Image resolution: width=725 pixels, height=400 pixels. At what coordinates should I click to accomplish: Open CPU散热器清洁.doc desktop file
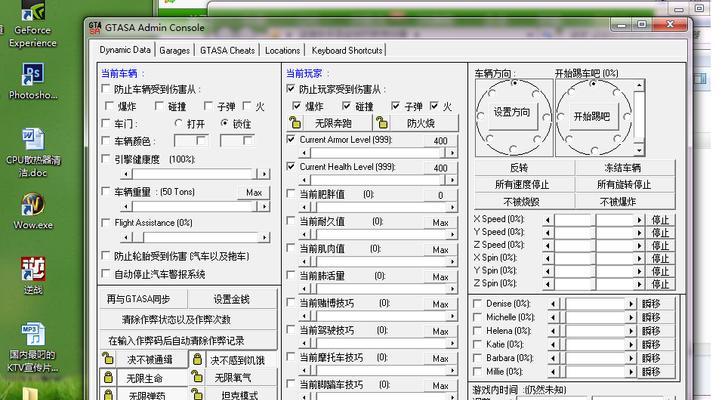click(33, 153)
